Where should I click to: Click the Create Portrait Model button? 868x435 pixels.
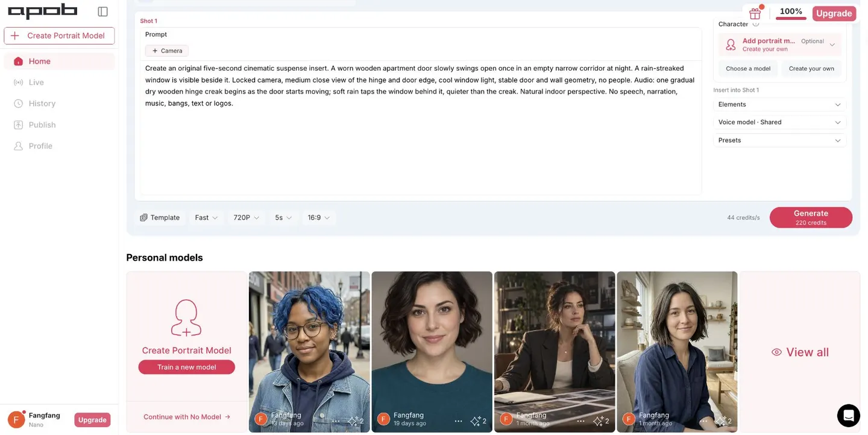tap(59, 36)
